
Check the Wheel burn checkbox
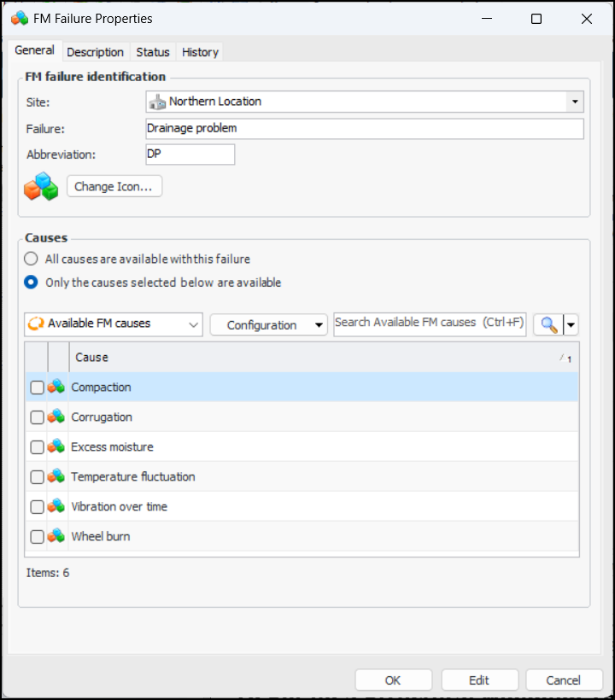pos(37,537)
